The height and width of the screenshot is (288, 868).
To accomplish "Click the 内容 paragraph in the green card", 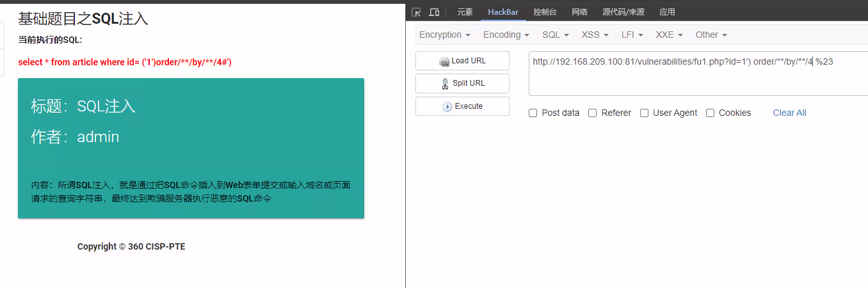I will (x=191, y=192).
